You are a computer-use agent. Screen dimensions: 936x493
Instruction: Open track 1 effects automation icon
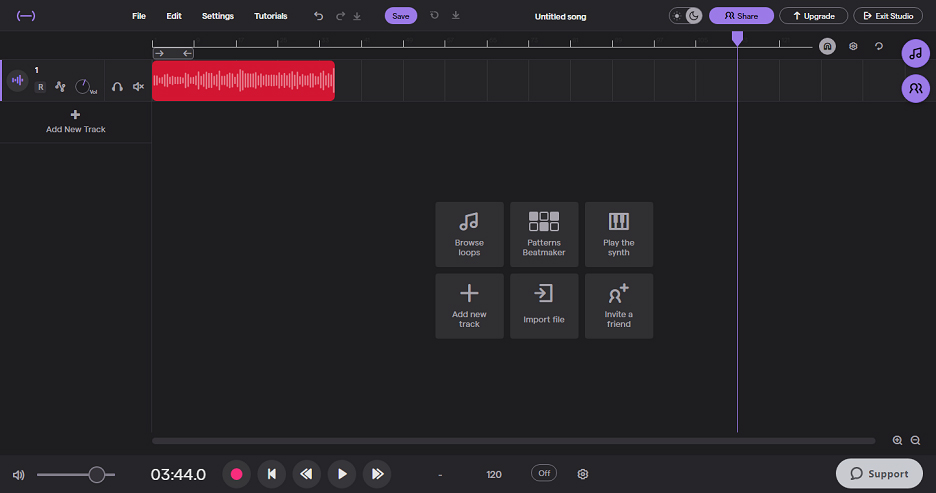point(60,87)
